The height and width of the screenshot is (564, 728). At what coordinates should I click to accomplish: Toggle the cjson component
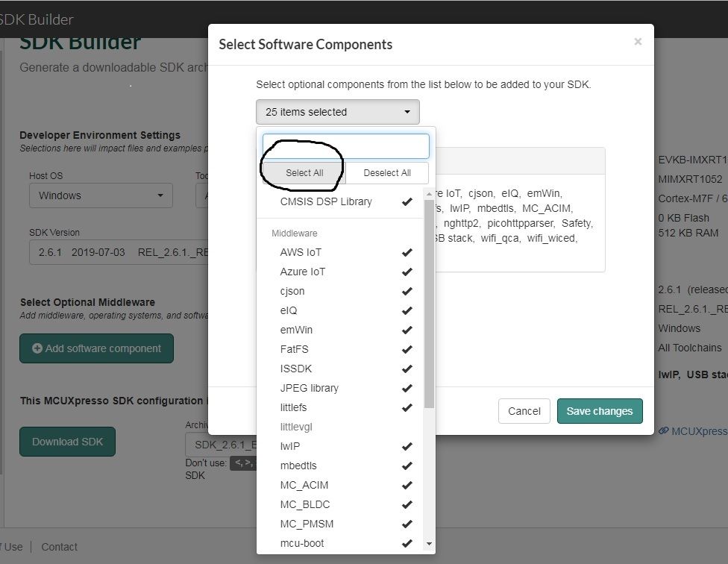[340, 291]
